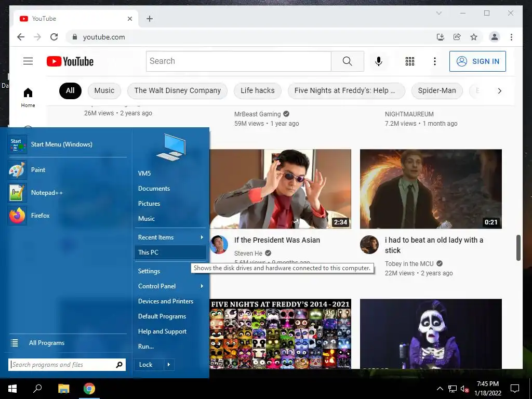Image resolution: width=532 pixels, height=399 pixels.
Task: Open File Explorer from taskbar
Action: 63,389
